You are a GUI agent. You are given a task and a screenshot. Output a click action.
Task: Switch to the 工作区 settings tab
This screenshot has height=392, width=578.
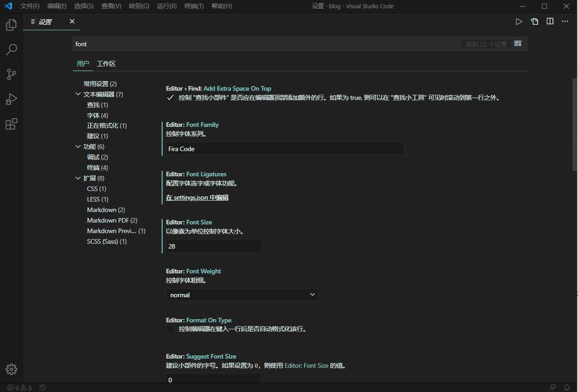coord(106,64)
